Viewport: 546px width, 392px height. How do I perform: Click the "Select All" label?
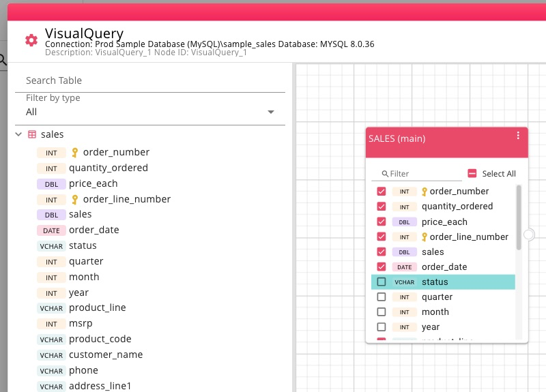(499, 174)
